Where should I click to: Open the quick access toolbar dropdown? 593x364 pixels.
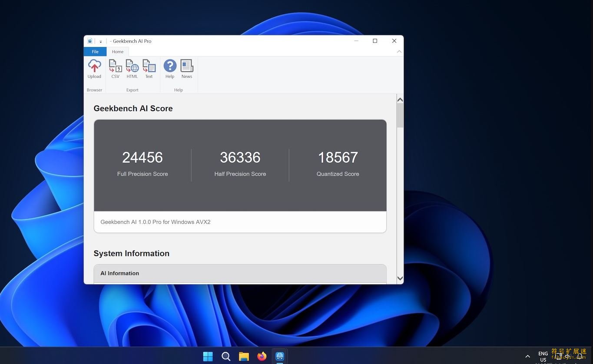tap(100, 41)
